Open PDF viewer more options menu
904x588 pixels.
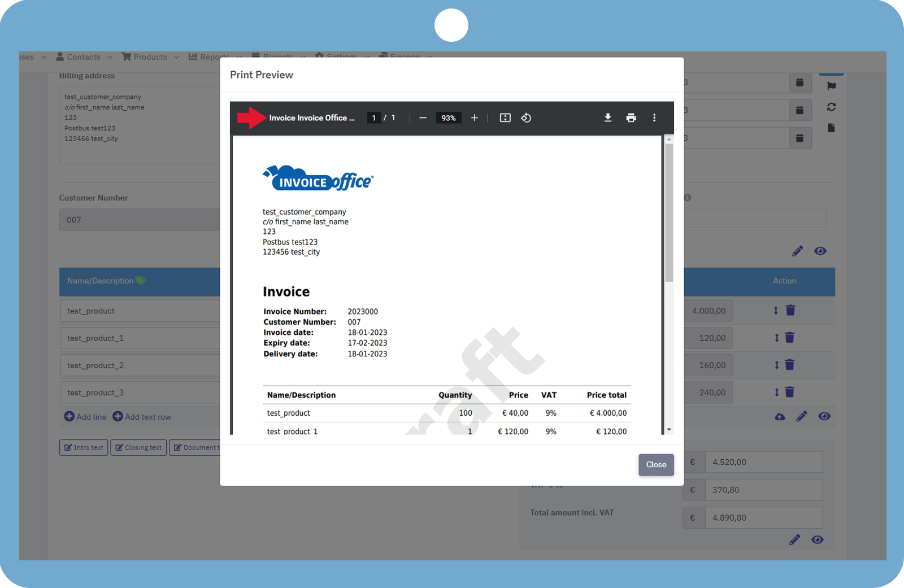(654, 117)
